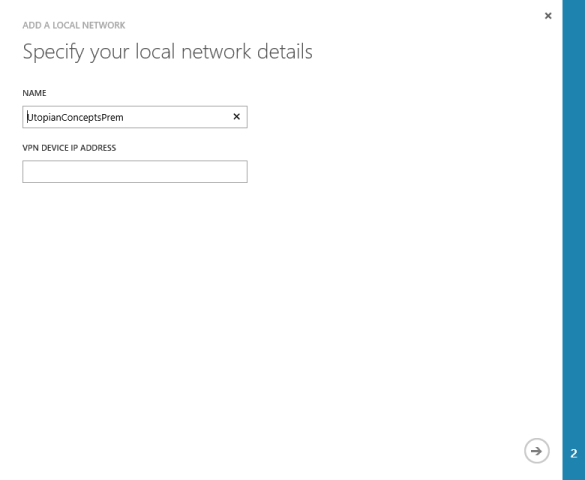The image size is (585, 480).
Task: Click the NAME field label
Action: [x=34, y=93]
